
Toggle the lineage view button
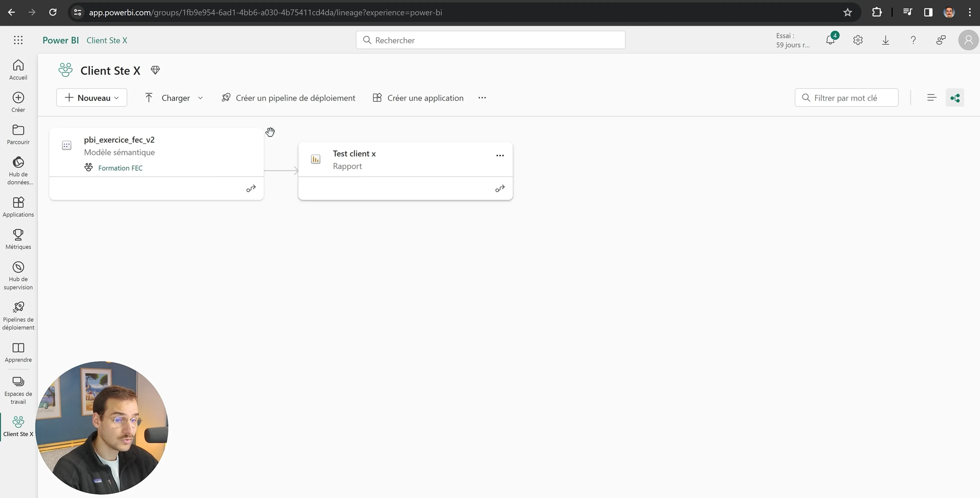click(x=954, y=98)
